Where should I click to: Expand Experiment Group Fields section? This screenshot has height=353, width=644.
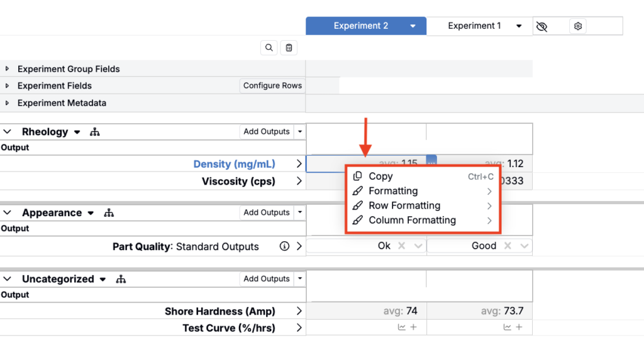pyautogui.click(x=8, y=69)
